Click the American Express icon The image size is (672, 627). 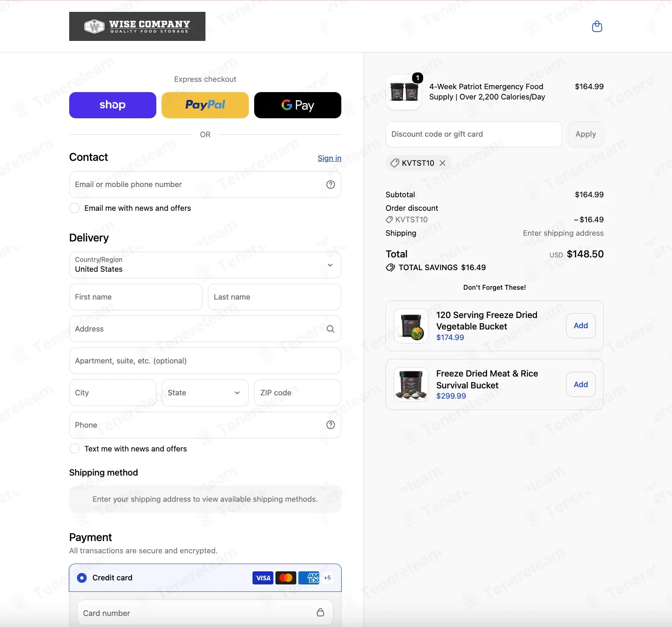point(309,578)
